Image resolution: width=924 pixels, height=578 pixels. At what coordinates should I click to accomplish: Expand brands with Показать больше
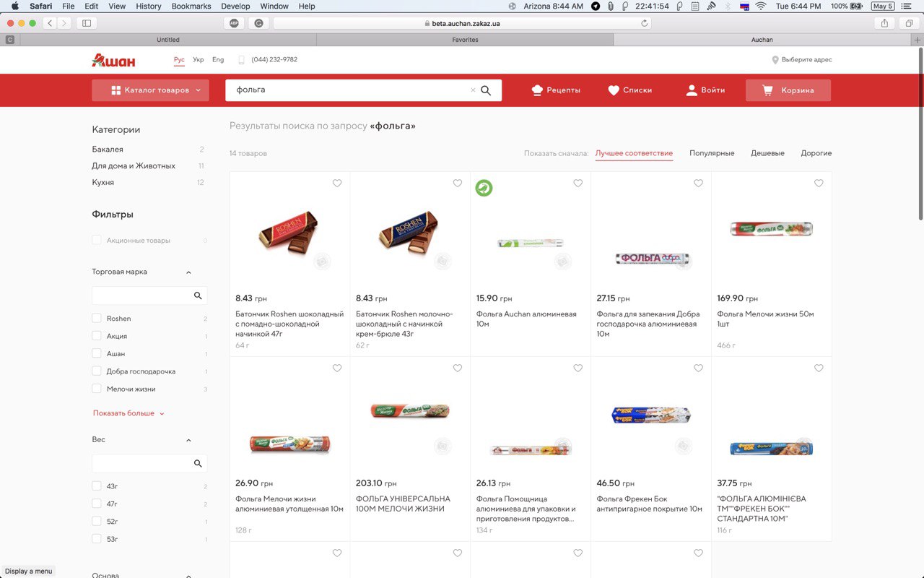point(128,413)
